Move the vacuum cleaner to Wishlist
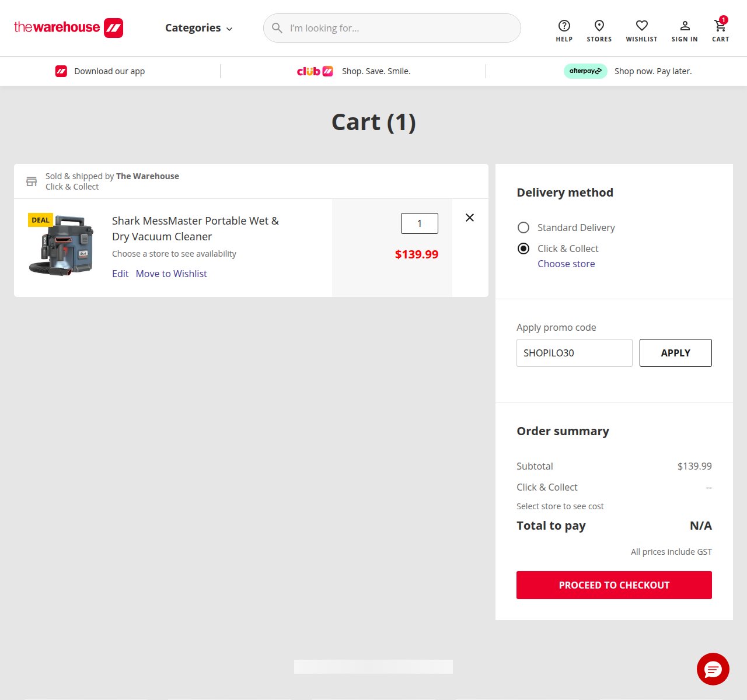Image resolution: width=747 pixels, height=700 pixels. (172, 274)
